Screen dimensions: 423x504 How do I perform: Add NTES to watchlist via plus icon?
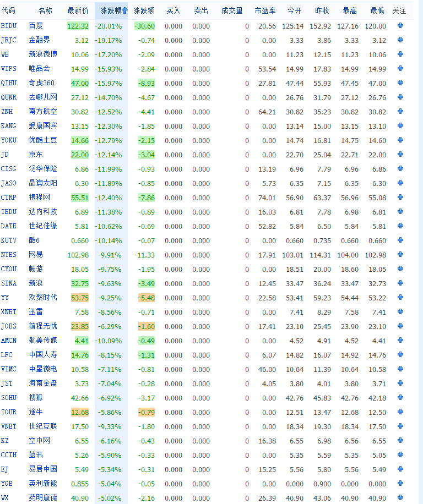pos(400,255)
